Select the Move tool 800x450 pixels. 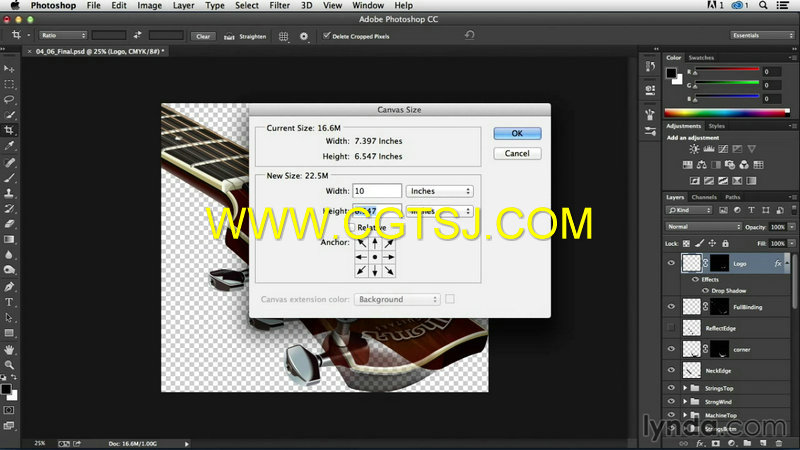pyautogui.click(x=9, y=68)
